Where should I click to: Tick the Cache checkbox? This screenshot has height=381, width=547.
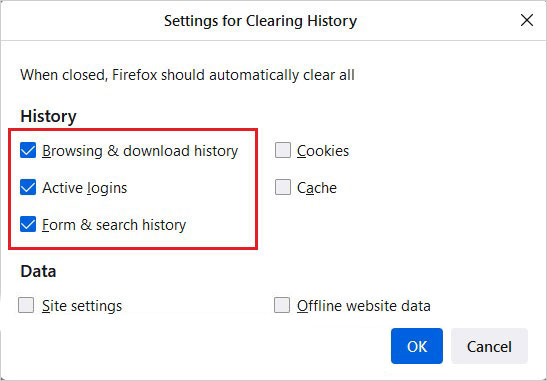[283, 187]
